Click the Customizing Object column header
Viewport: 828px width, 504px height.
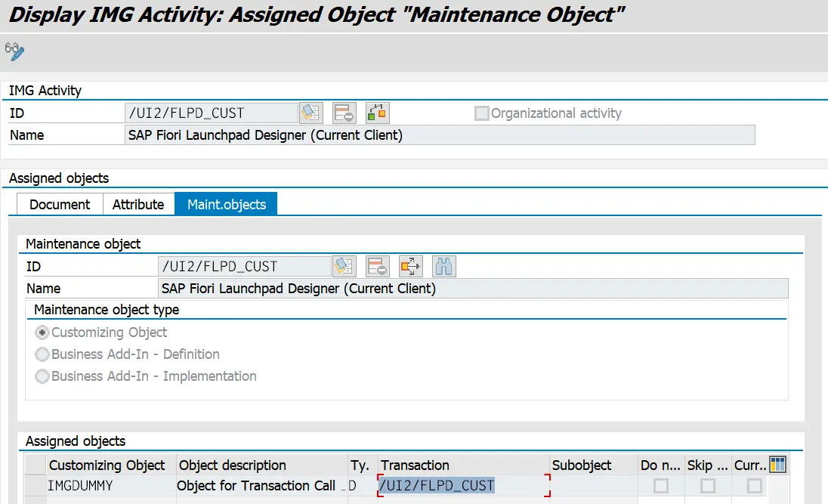coord(110,465)
